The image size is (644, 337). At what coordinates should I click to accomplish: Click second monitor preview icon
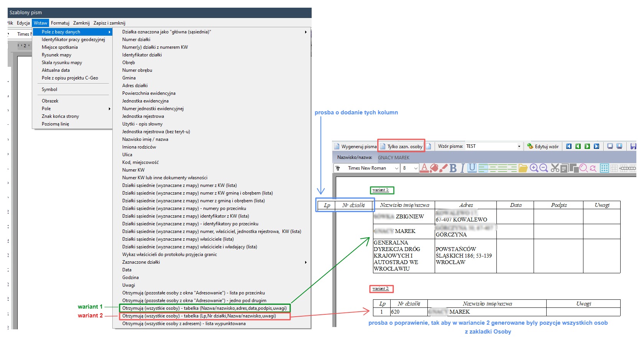pos(619,146)
